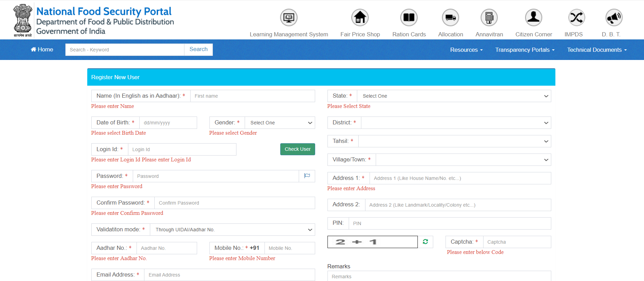This screenshot has width=644, height=281.
Task: Expand the State dropdown
Action: pos(454,96)
